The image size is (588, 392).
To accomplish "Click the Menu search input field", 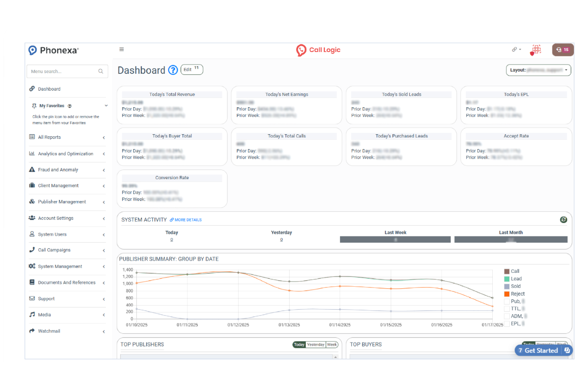I will (x=63, y=71).
